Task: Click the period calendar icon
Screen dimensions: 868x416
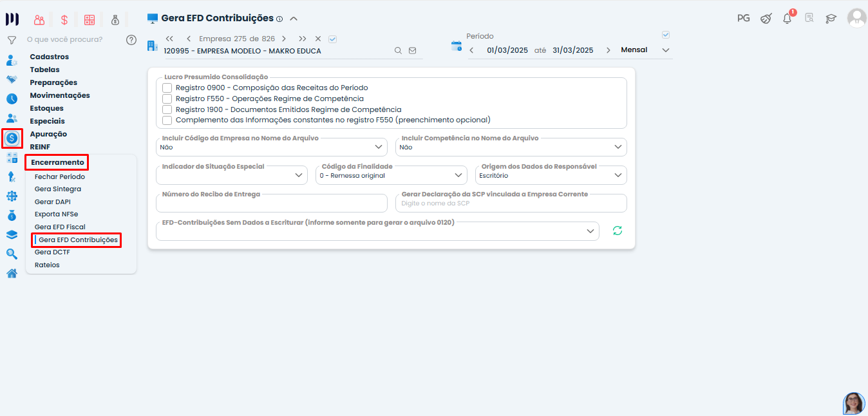Action: tap(457, 46)
